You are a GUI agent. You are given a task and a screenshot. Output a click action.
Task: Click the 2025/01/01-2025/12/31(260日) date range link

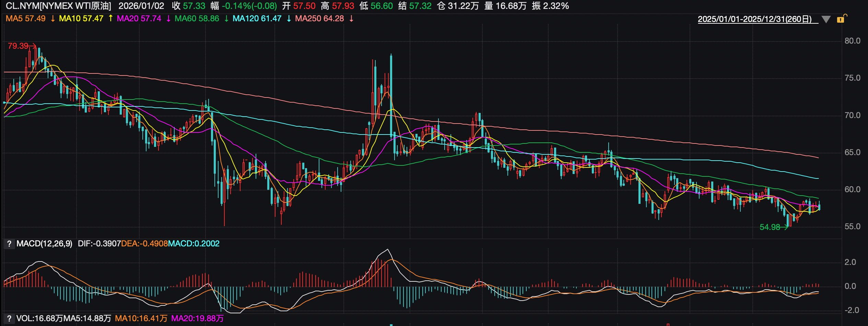(x=755, y=19)
